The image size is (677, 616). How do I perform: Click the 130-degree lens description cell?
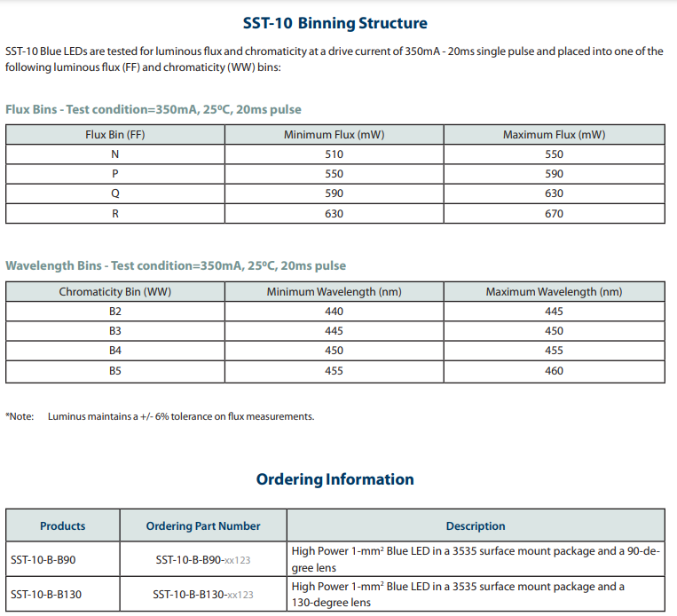pyautogui.click(x=476, y=595)
